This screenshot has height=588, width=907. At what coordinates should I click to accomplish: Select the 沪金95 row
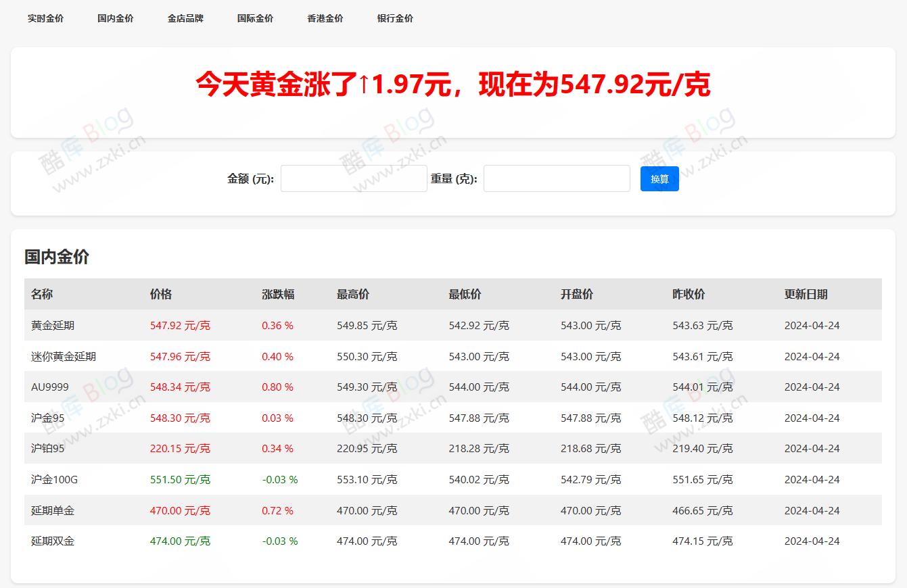coord(46,418)
